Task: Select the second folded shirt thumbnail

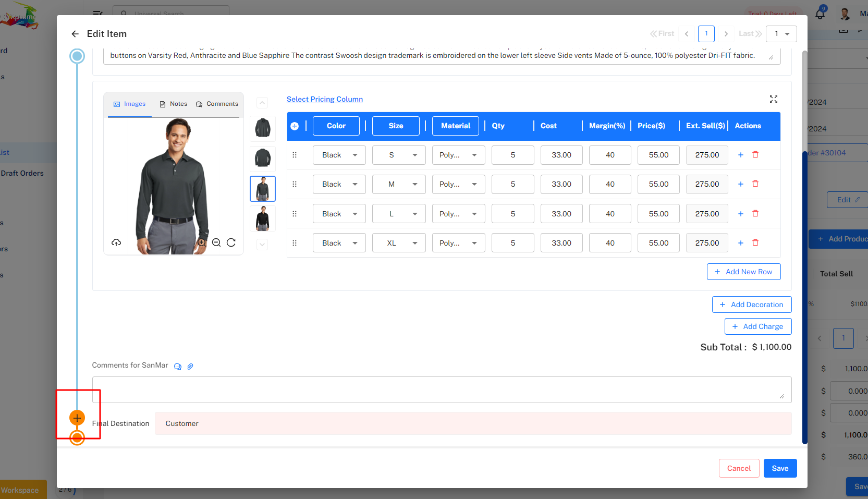Action: [x=263, y=158]
